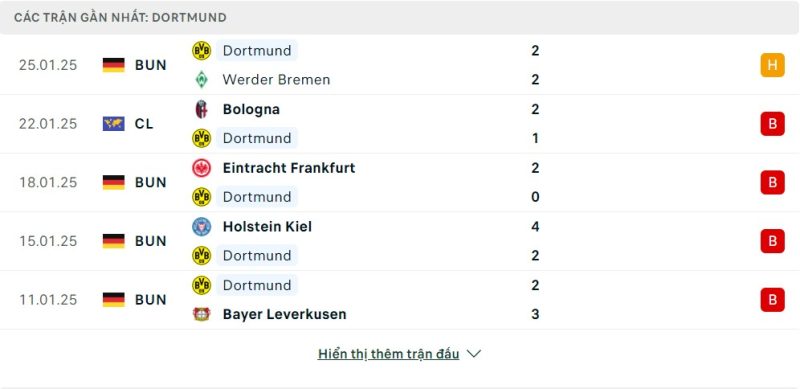This screenshot has height=389, width=800.
Task: Select the 18.01.25 match date
Action: click(x=48, y=182)
